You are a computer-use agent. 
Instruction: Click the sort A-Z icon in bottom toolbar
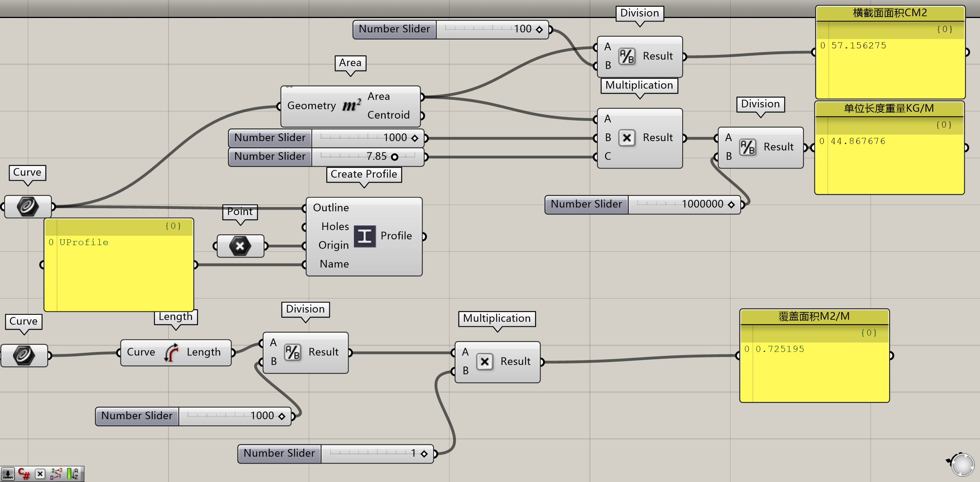pos(72,474)
